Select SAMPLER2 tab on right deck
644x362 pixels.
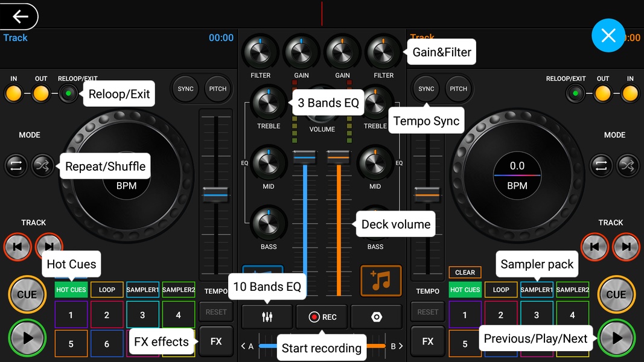[572, 290]
